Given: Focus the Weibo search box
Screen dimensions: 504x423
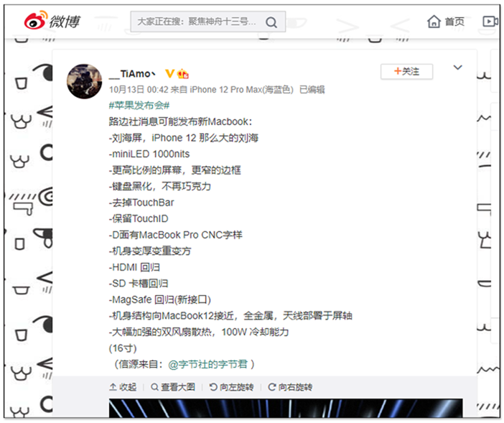Looking at the screenshot, I should click(208, 22).
